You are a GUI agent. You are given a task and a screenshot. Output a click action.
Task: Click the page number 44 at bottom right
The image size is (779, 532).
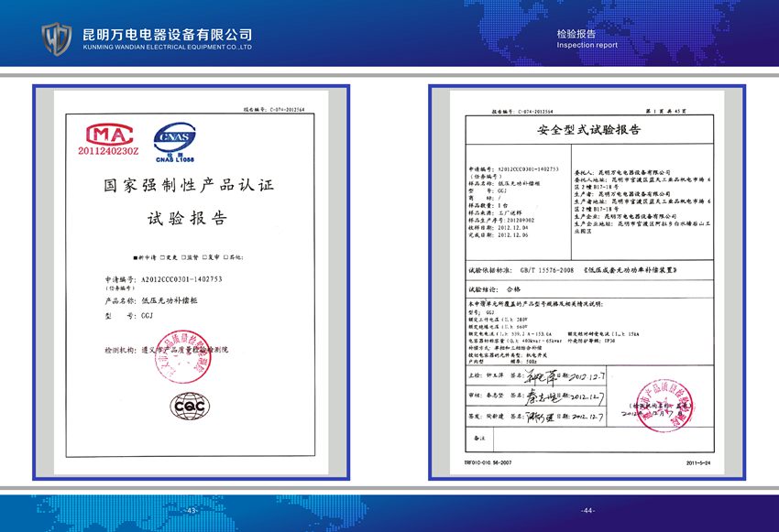pyautogui.click(x=587, y=510)
